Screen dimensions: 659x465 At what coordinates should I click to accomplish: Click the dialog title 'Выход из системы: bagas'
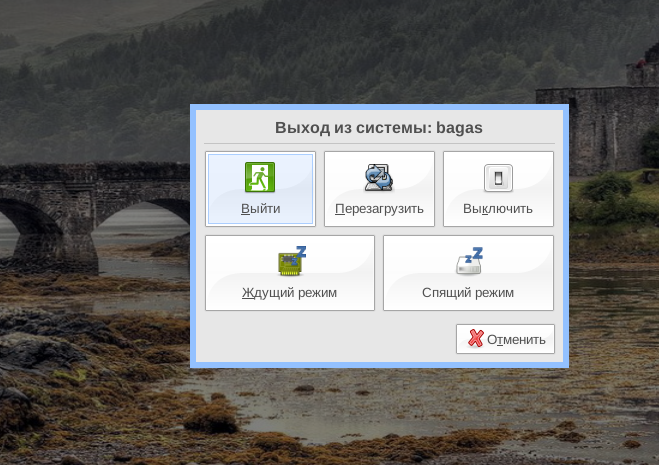[x=379, y=127]
